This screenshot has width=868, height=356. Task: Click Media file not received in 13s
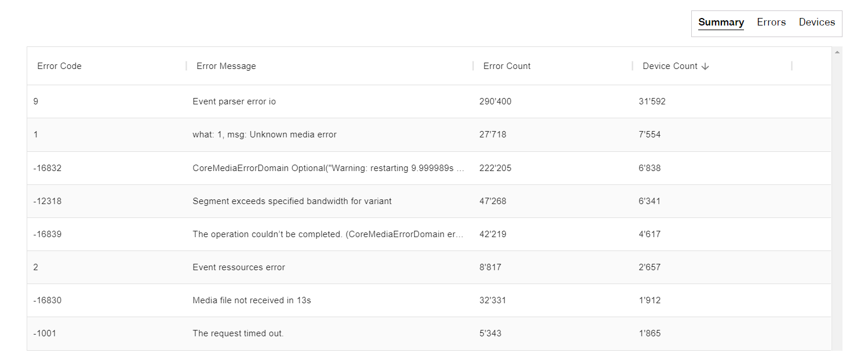click(x=251, y=300)
